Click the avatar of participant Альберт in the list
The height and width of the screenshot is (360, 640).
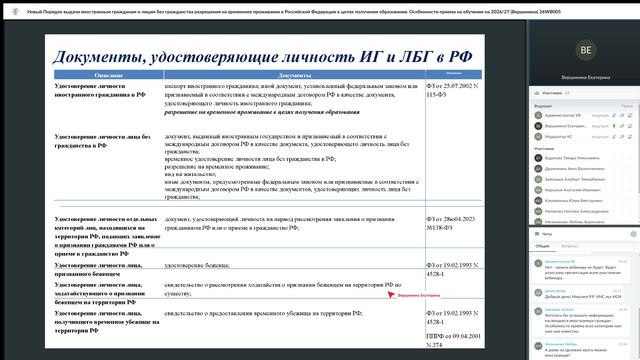coord(538,179)
